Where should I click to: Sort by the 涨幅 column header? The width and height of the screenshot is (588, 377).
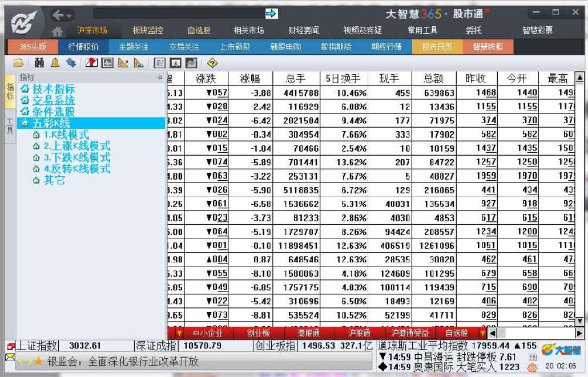point(250,79)
